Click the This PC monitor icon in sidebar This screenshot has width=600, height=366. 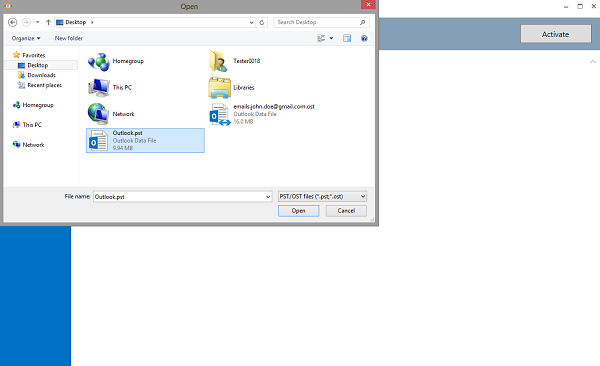point(16,125)
